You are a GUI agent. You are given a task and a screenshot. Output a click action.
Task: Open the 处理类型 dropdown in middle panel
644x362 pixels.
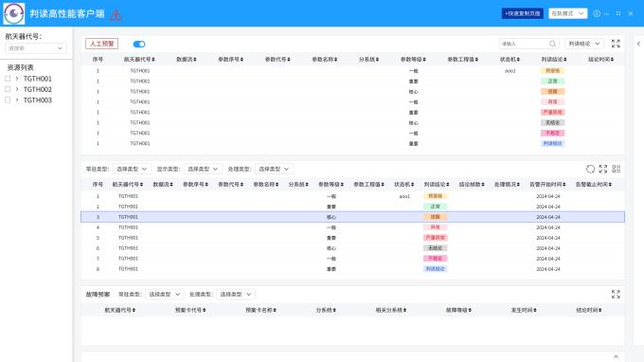[274, 169]
